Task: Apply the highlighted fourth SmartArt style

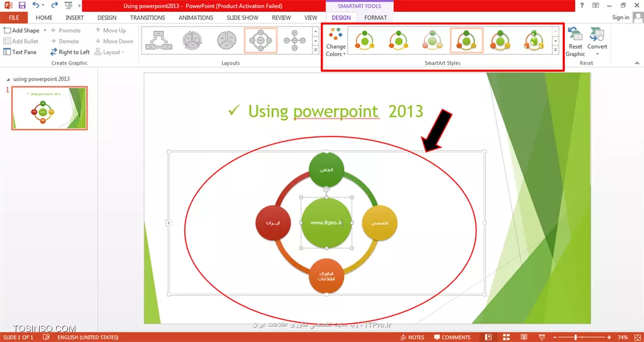Action: pyautogui.click(x=466, y=40)
